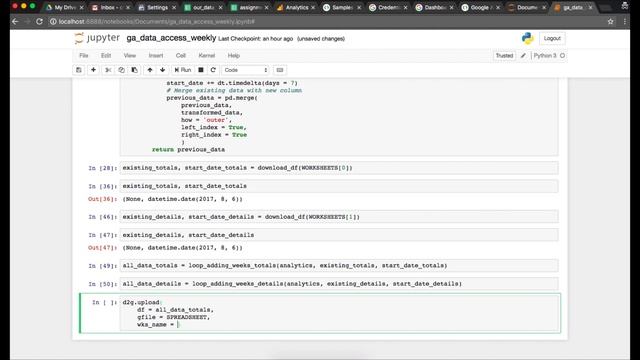
Task: Click the Jupyter logo
Action: tap(97, 38)
